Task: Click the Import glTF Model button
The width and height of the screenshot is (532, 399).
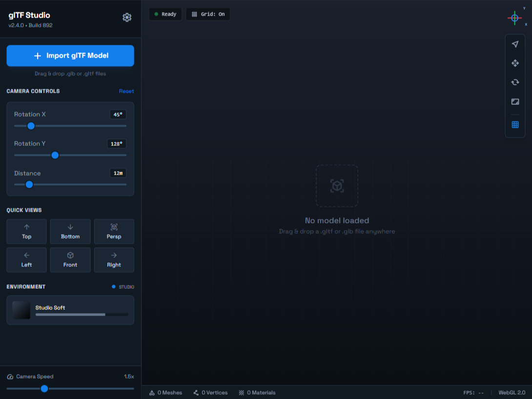Action: point(70,56)
